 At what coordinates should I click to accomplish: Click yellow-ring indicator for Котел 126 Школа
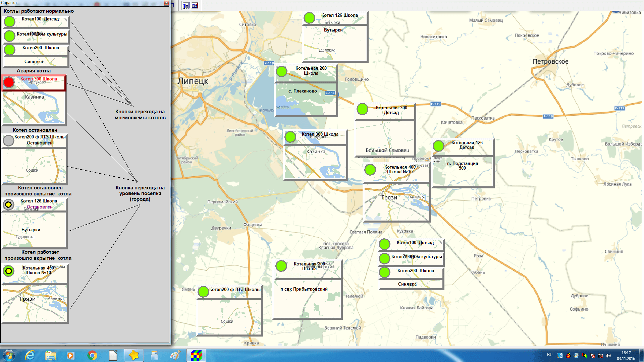8,204
